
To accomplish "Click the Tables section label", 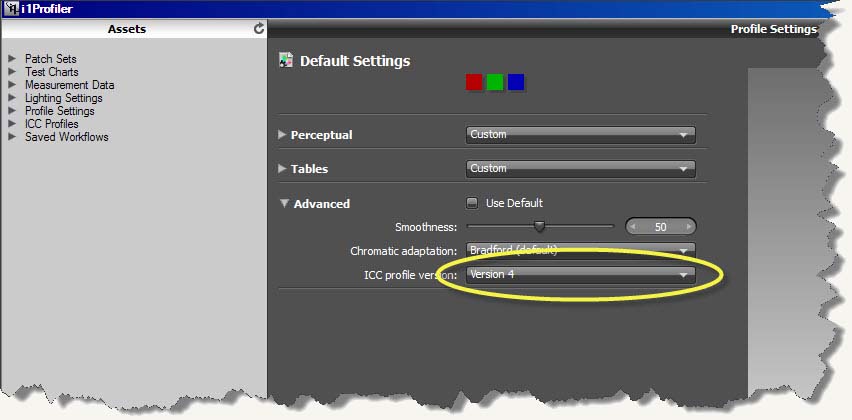I will point(309,169).
